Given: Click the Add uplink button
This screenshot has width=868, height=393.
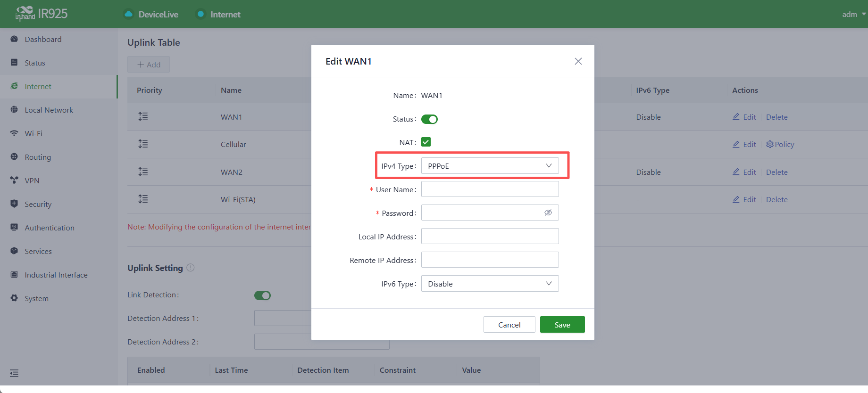Looking at the screenshot, I should pyautogui.click(x=149, y=65).
